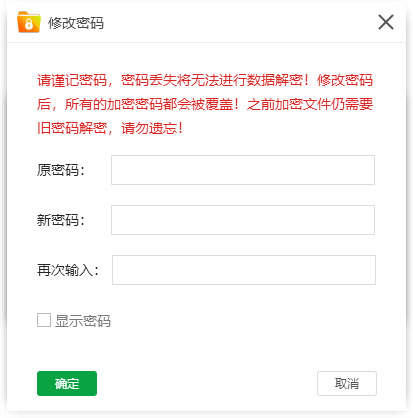Screen dimensions: 413x418
Task: Click the 修改密码 title text
Action: click(x=76, y=23)
